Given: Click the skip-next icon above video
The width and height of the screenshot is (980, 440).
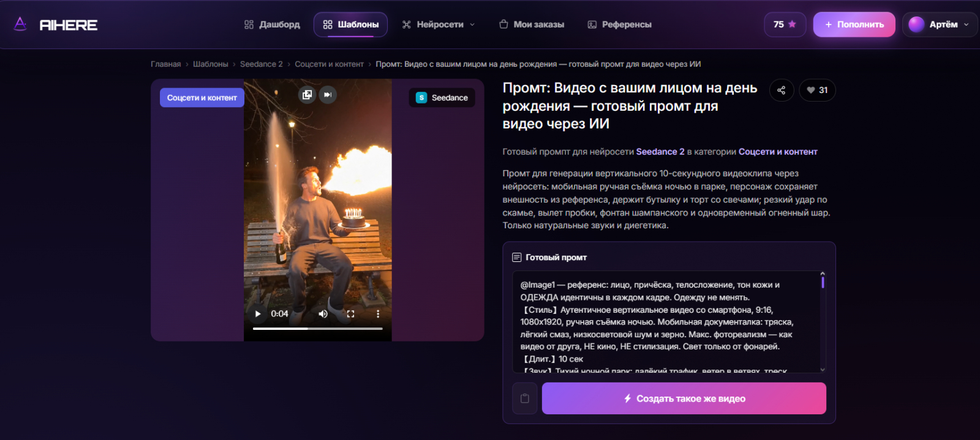Looking at the screenshot, I should click(x=328, y=95).
